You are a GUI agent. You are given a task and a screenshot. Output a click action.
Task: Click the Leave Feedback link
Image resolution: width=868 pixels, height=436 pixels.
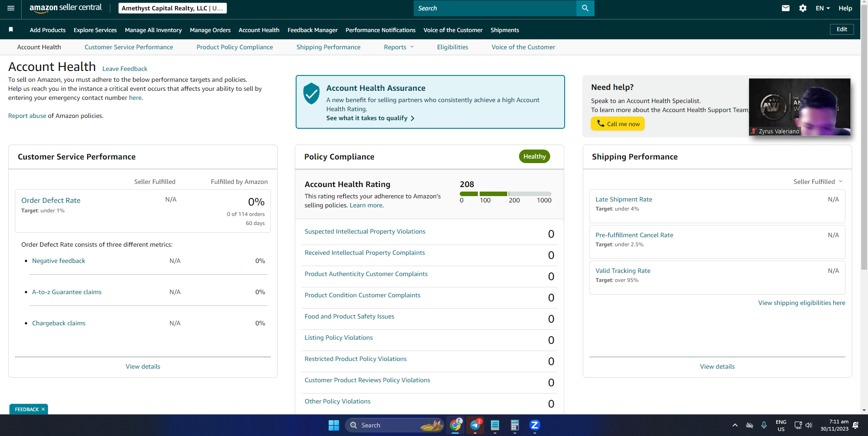pyautogui.click(x=125, y=69)
